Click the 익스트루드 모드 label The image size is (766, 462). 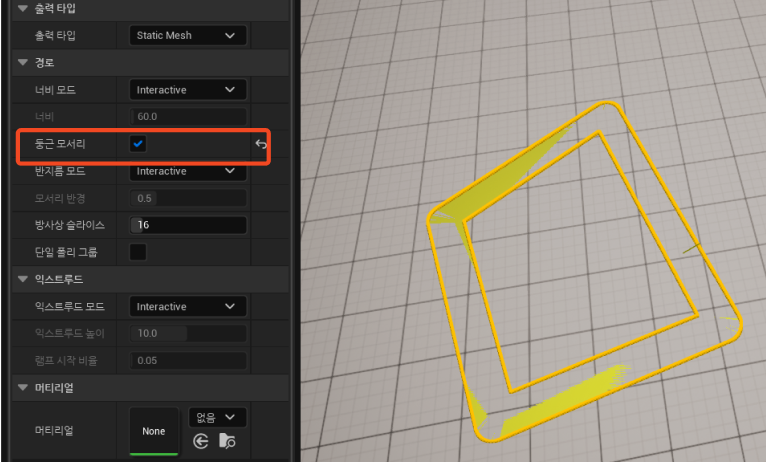[x=69, y=307]
